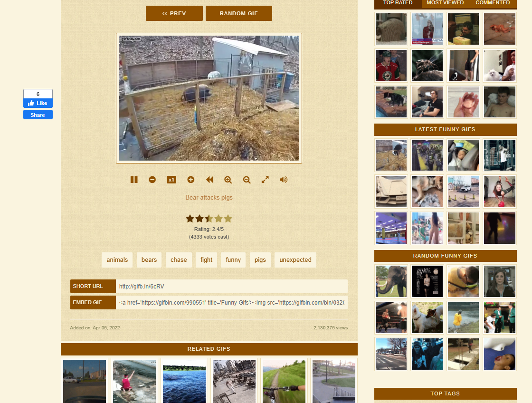Open the elephant thumbnail in Random GIFs

[x=391, y=281]
